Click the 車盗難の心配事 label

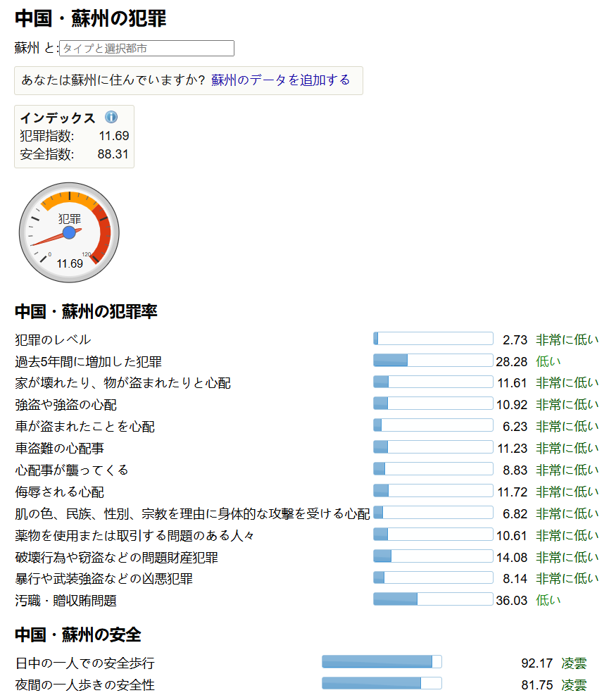tap(59, 448)
